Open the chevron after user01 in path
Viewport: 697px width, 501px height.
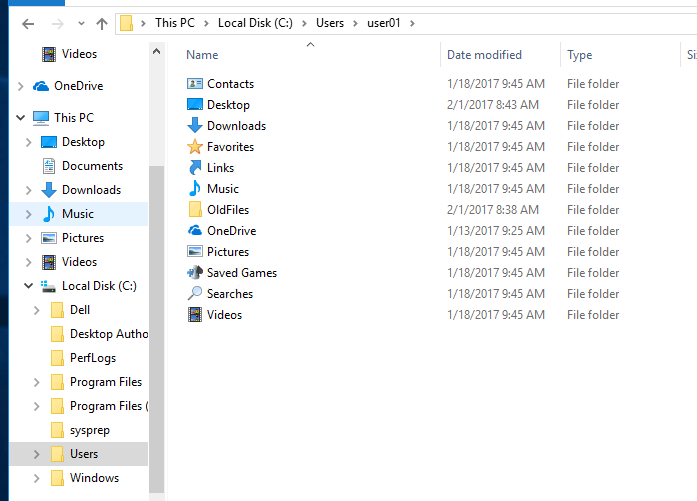pyautogui.click(x=412, y=23)
